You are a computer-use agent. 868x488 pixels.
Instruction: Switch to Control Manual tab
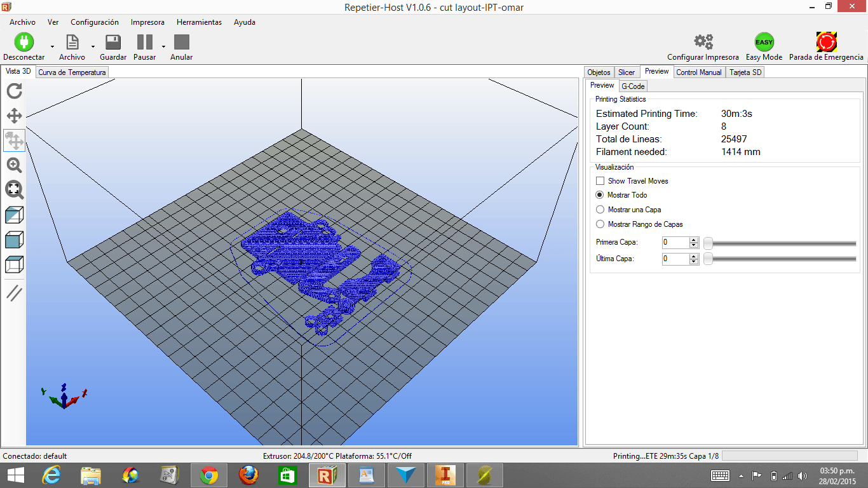[x=699, y=72]
